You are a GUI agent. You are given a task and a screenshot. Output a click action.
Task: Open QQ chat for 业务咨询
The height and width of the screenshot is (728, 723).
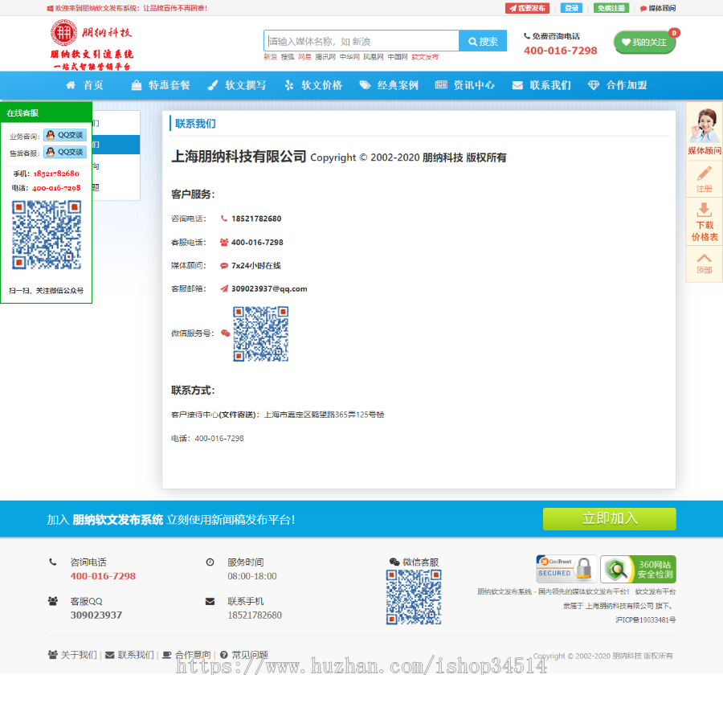(65, 135)
